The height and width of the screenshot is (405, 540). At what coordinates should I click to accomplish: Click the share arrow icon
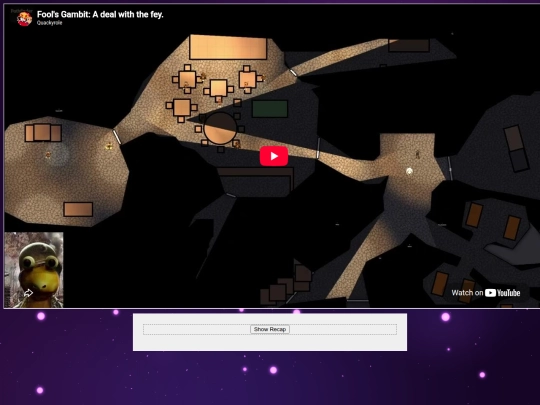[x=28, y=293]
